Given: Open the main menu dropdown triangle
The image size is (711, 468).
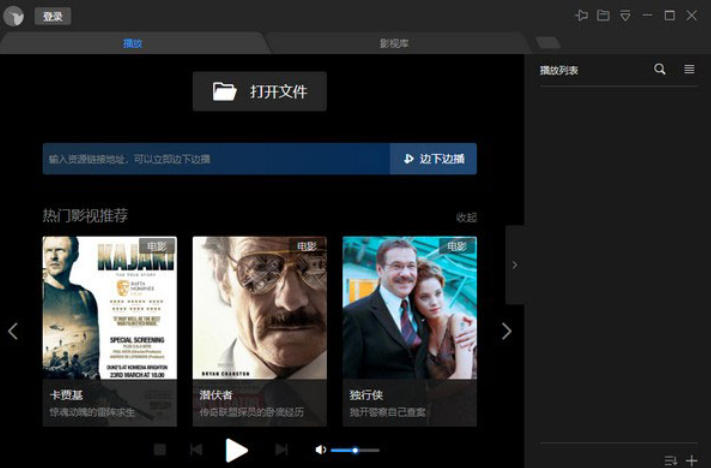Looking at the screenshot, I should pyautogui.click(x=625, y=15).
